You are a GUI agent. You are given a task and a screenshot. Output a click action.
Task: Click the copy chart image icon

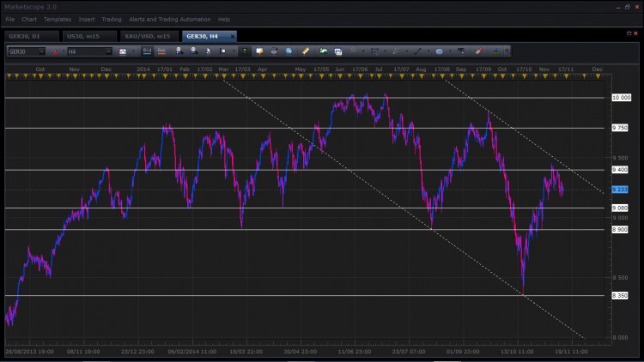338,51
